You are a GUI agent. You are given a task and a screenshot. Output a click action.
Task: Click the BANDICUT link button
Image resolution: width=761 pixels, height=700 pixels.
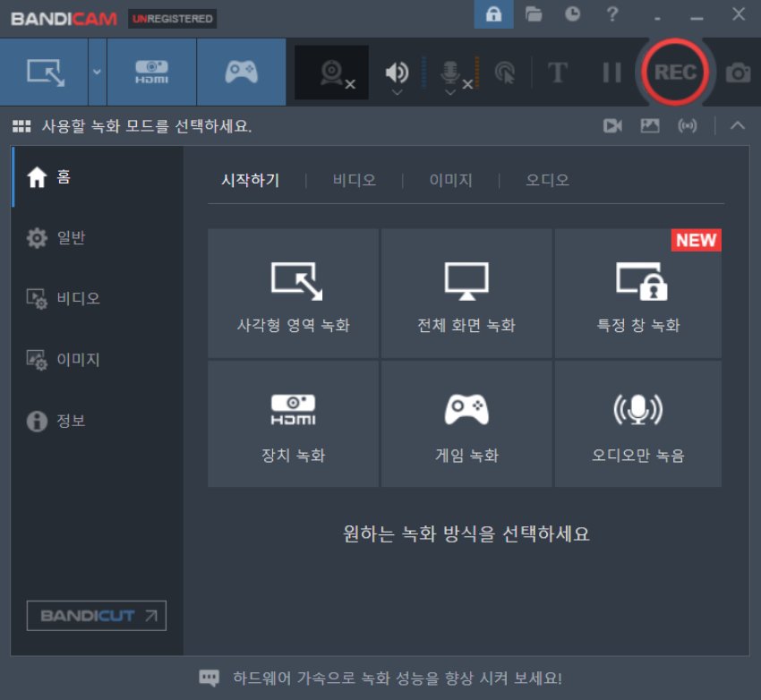[x=97, y=616]
